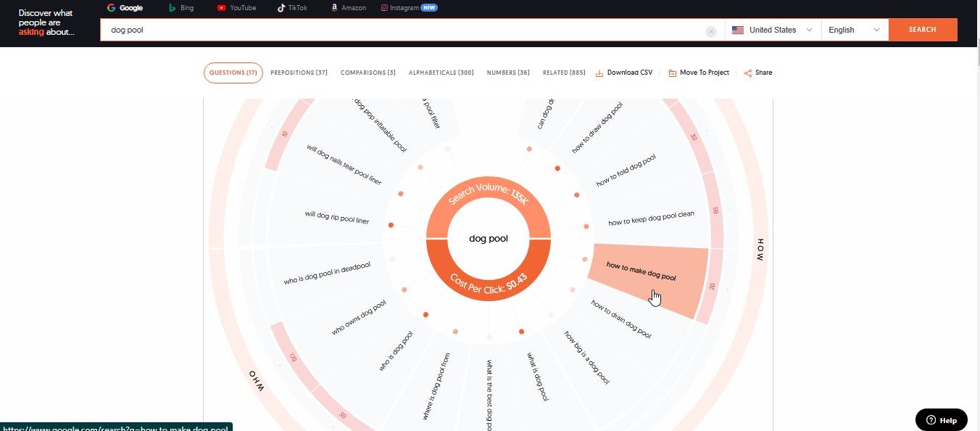Viewport: 980px width, 431px height.
Task: Choose the YouTube data source
Action: click(x=221, y=8)
